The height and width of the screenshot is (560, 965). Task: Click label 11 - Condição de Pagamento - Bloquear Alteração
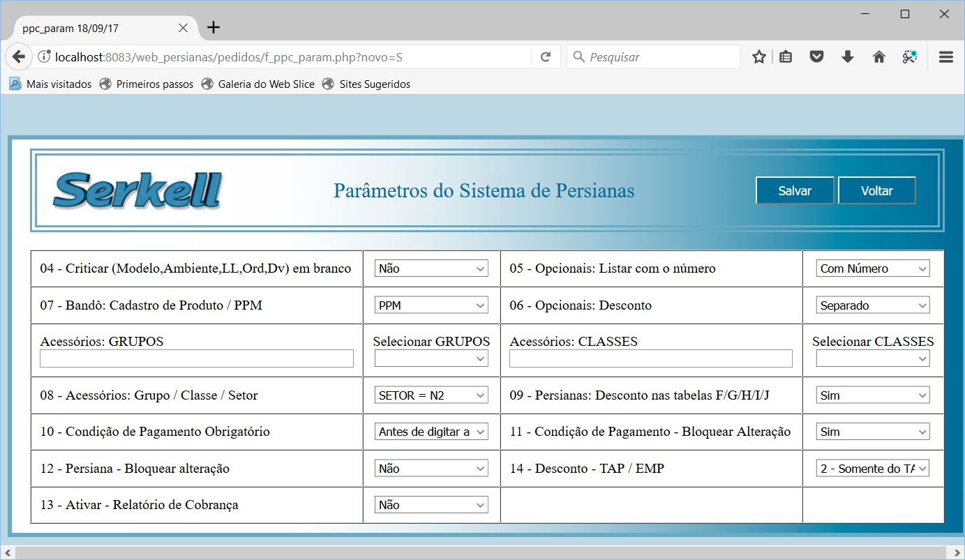650,432
